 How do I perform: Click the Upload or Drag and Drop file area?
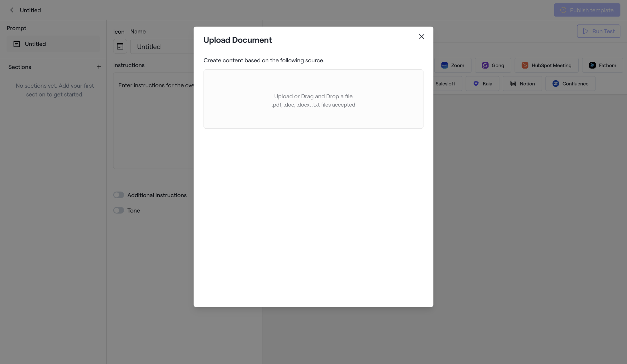tap(313, 99)
